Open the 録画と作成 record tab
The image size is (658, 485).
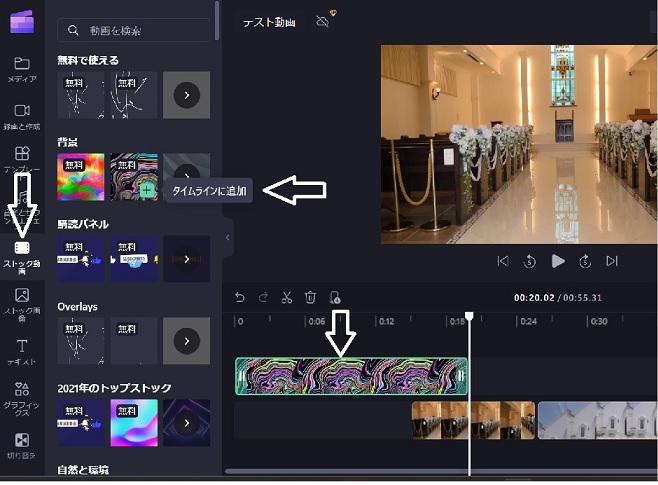[x=22, y=117]
